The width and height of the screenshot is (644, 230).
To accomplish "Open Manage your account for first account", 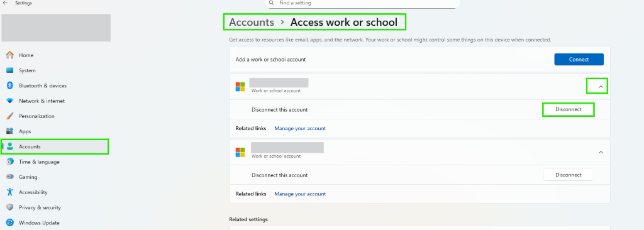I will click(300, 129).
